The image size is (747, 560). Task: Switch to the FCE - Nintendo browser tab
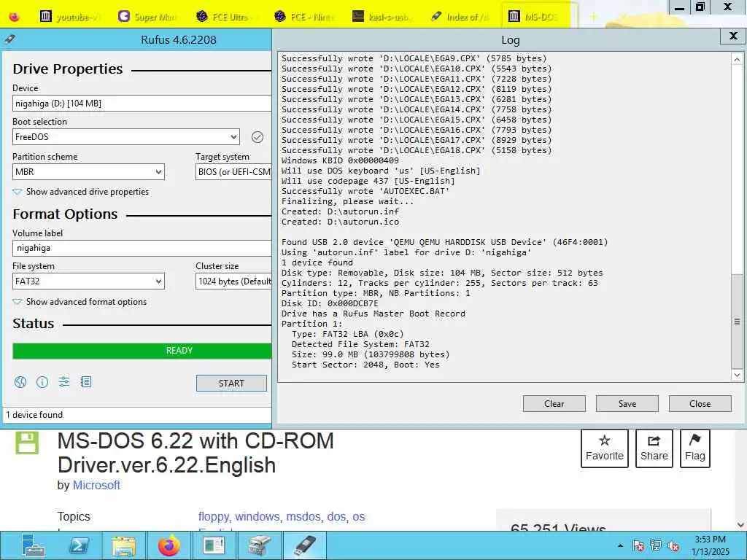click(305, 17)
